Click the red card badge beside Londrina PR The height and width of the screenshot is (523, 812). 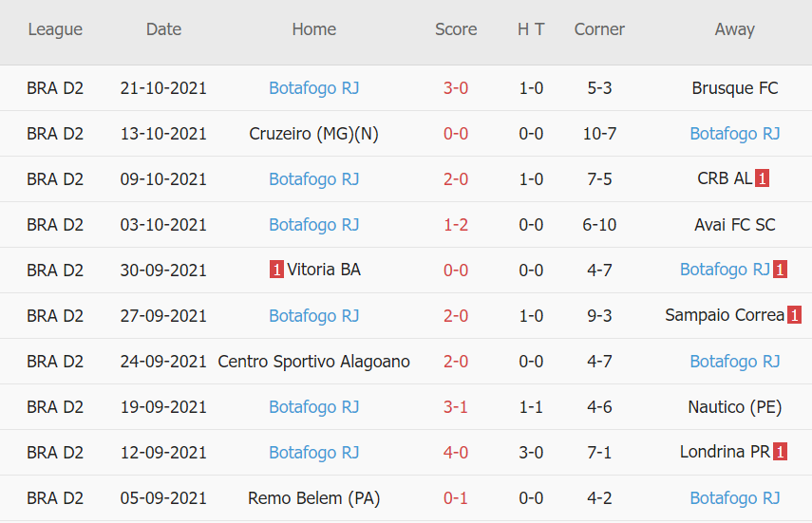click(x=780, y=452)
